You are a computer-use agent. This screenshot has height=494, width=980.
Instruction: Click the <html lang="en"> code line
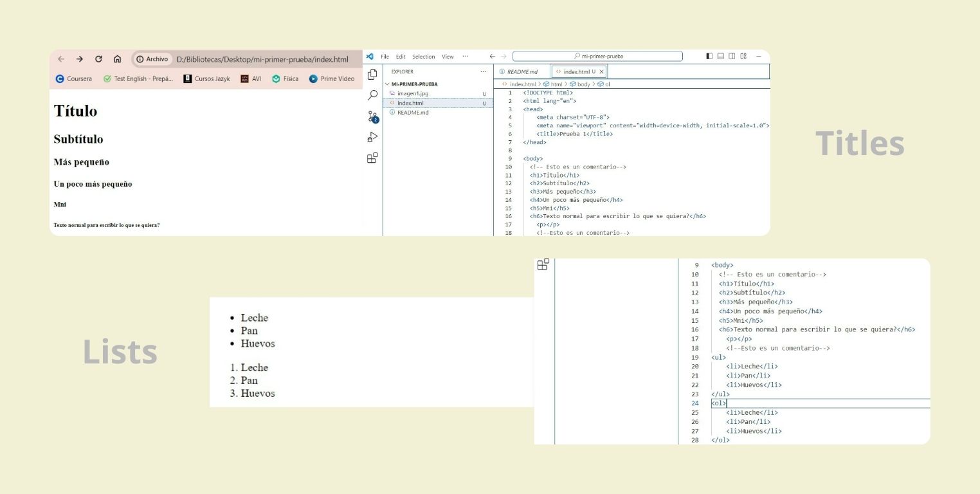click(550, 101)
